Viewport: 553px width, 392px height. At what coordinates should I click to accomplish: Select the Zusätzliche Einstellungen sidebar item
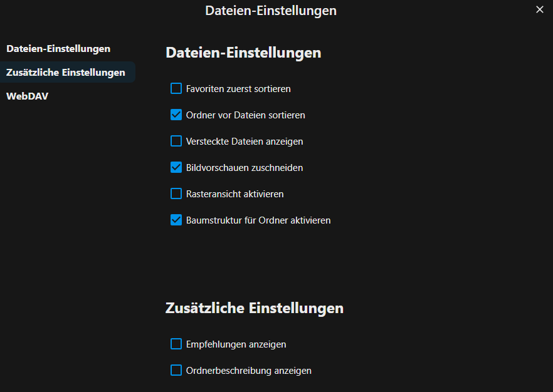pos(66,72)
